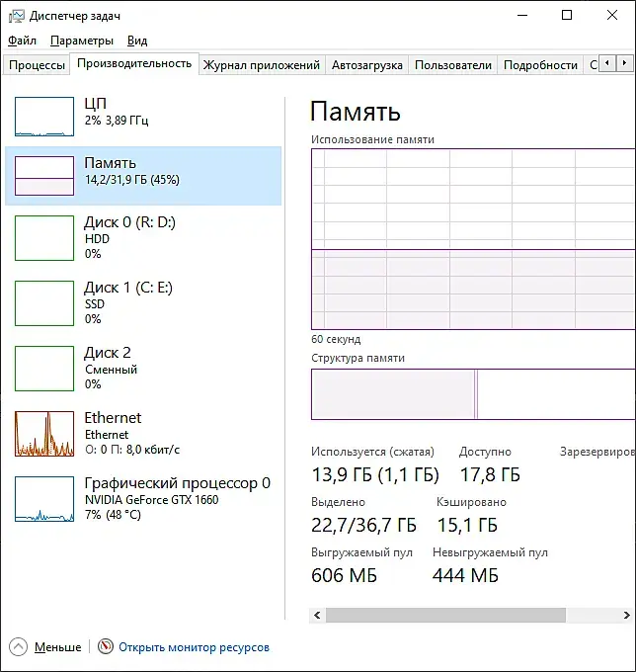Click the Открыть монитор ресурсов link

point(194,647)
